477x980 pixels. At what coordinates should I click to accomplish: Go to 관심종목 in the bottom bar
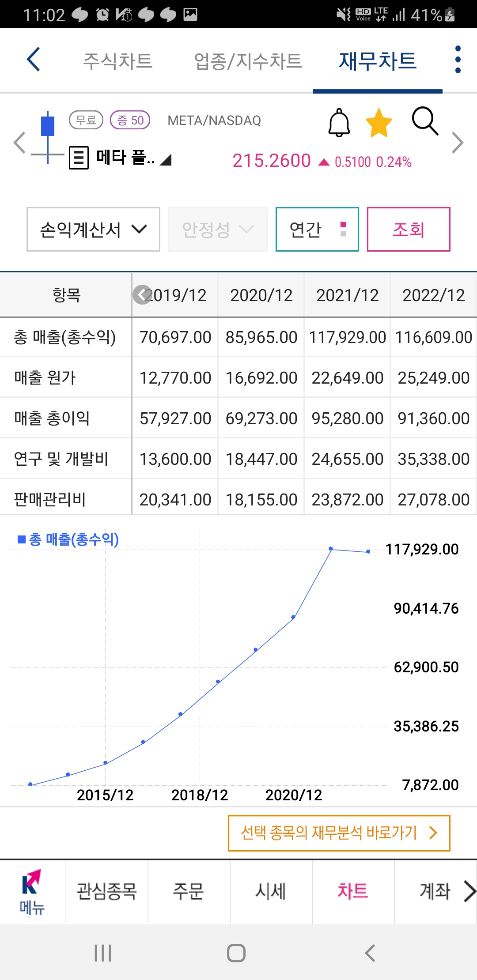point(107,891)
